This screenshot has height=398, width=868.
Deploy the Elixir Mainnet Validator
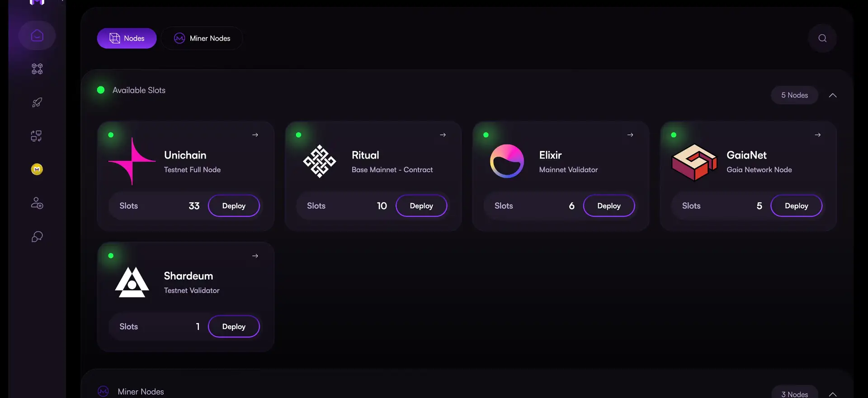609,206
